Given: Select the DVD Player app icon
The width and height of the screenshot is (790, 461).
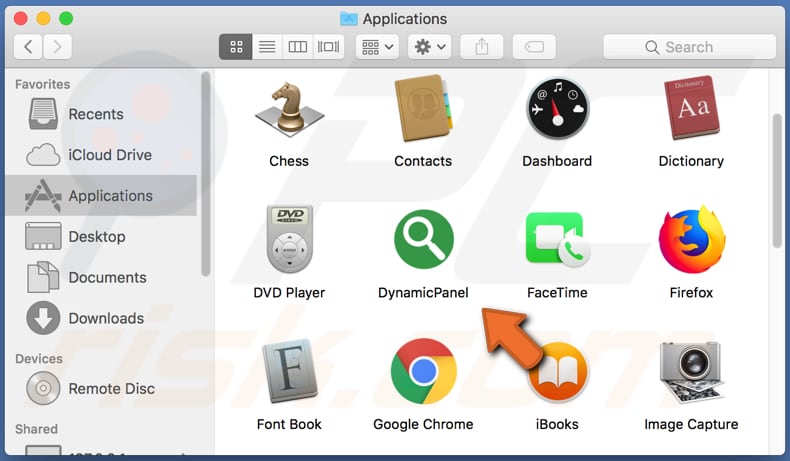Looking at the screenshot, I should tap(290, 239).
